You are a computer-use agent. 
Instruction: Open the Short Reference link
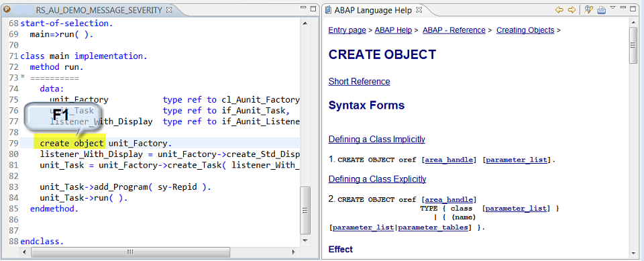pos(360,81)
